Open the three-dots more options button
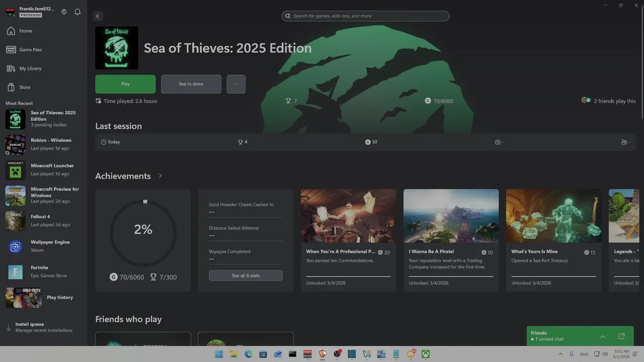 [236, 84]
